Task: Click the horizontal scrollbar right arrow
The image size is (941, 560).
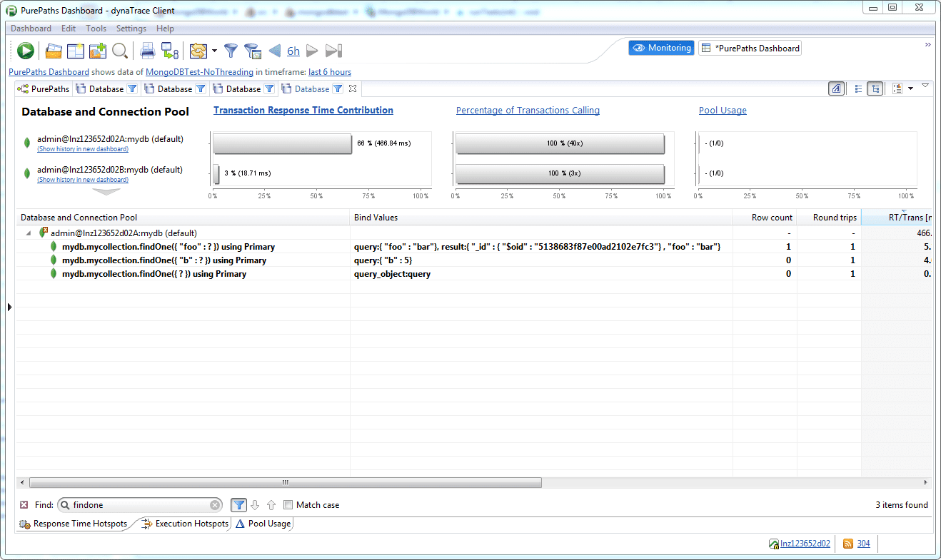Action: click(x=927, y=483)
